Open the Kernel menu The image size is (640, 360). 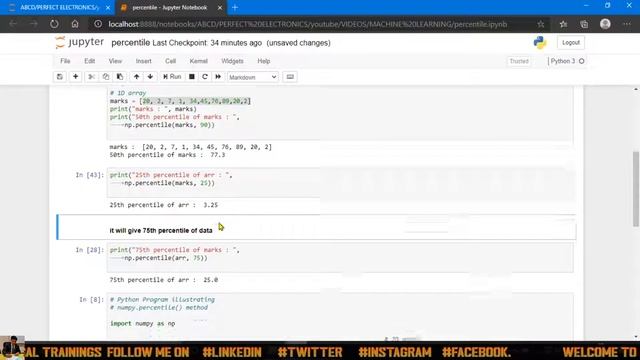[198, 61]
